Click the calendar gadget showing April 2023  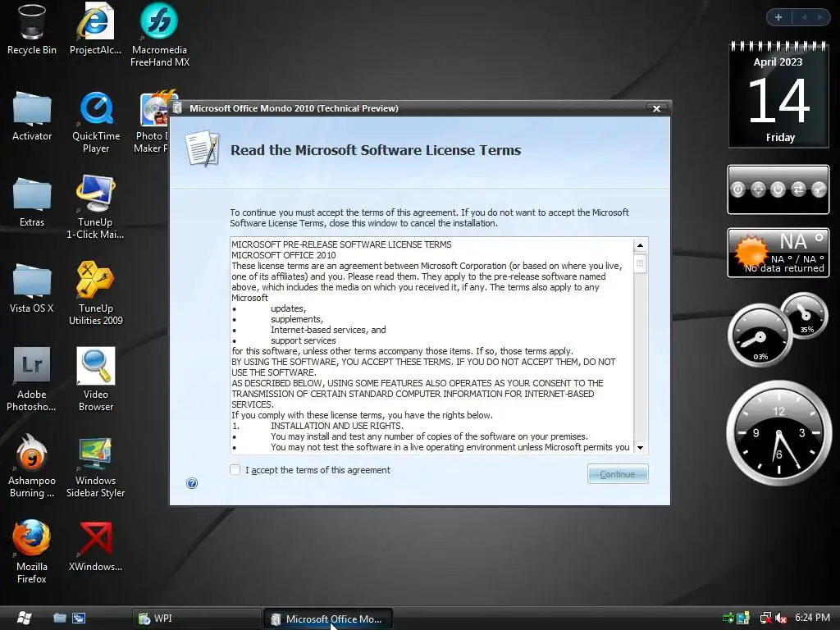coord(778,94)
